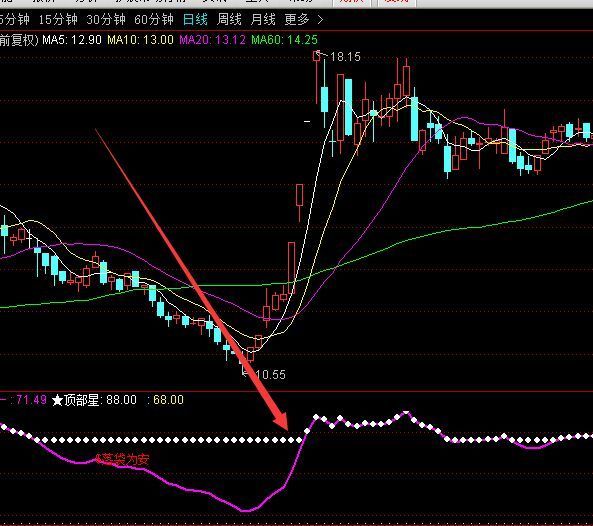The height and width of the screenshot is (526, 593).
Task: Click the star icon before 顶部星
Action: (57, 400)
